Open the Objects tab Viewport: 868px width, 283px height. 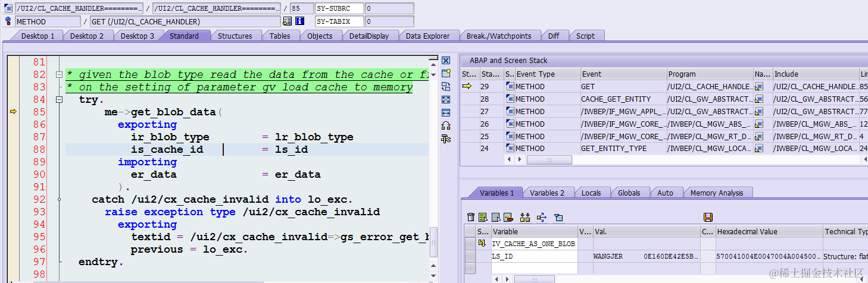click(320, 36)
